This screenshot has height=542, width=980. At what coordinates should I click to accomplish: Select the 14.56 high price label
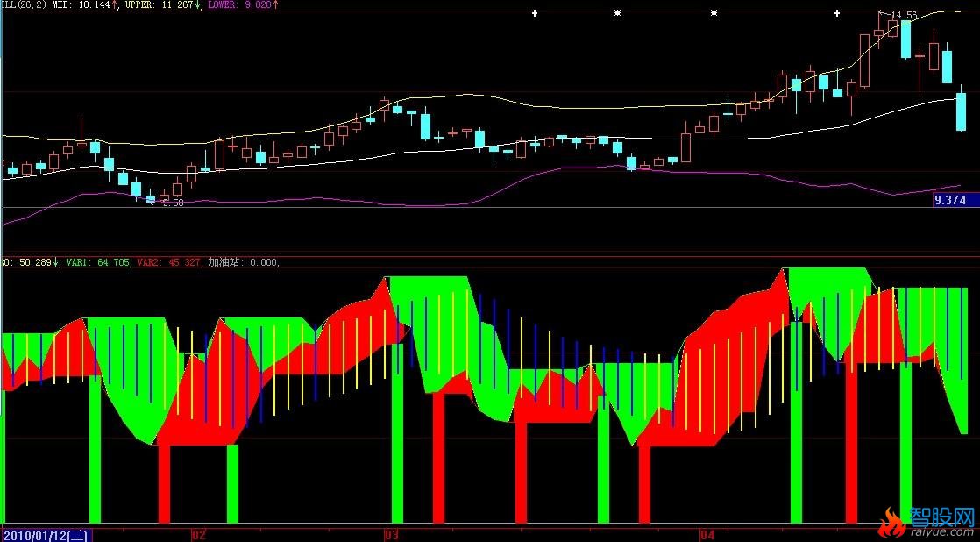(904, 16)
